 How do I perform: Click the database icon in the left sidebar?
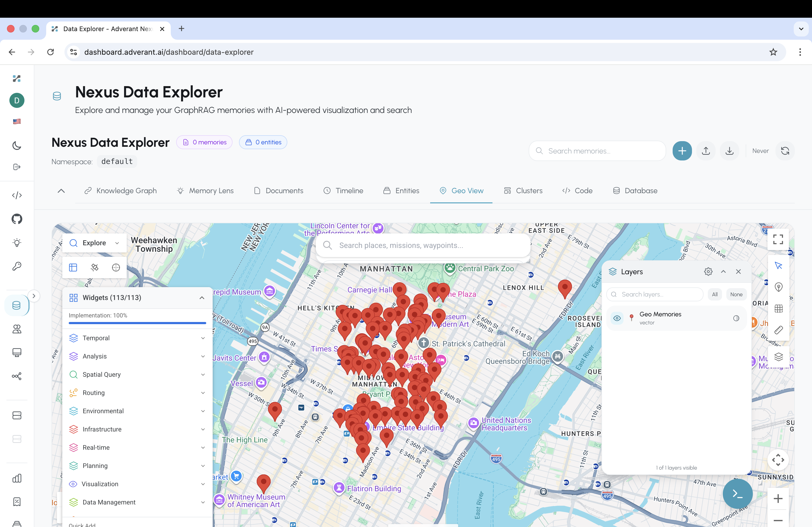[x=16, y=305]
